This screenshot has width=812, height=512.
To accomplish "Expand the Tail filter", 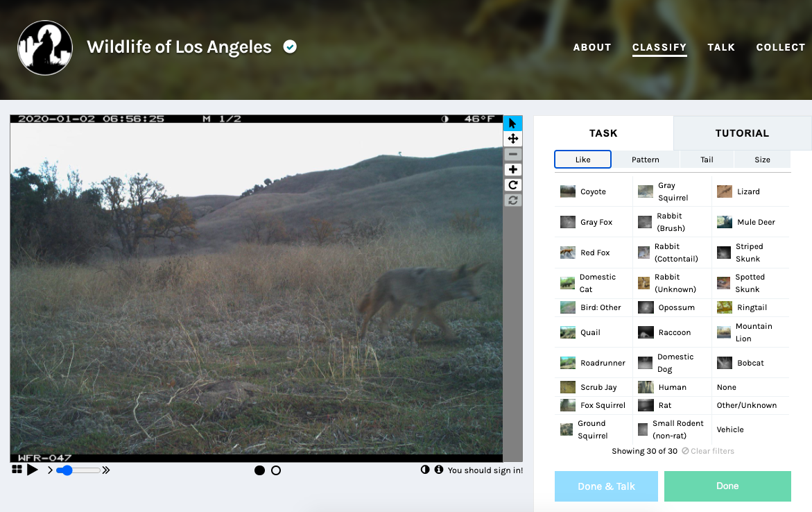I will pos(707,160).
